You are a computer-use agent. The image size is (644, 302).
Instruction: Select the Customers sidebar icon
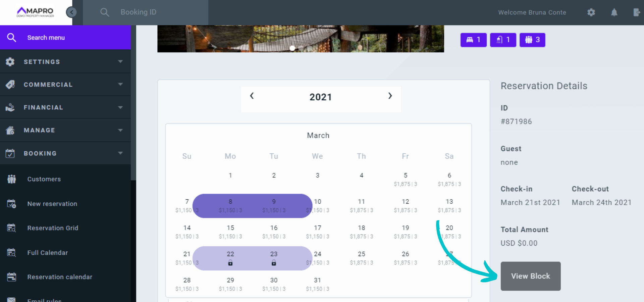[x=11, y=179]
